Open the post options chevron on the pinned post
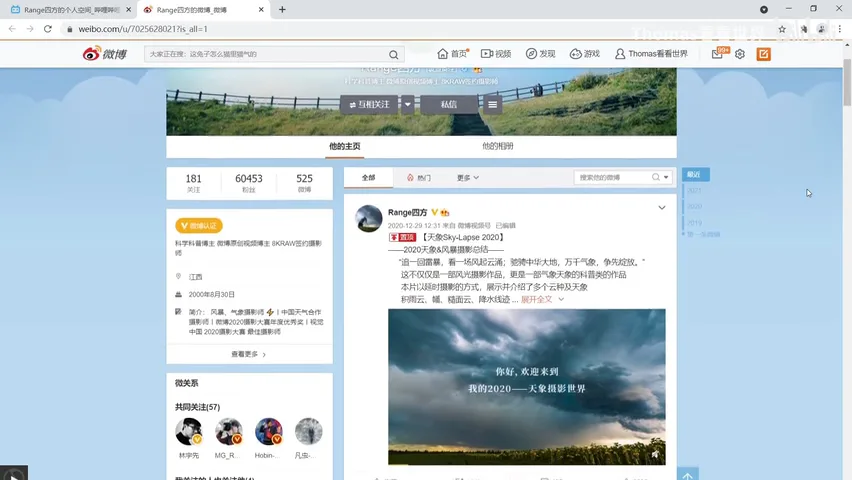Image resolution: width=852 pixels, height=480 pixels. coord(662,208)
